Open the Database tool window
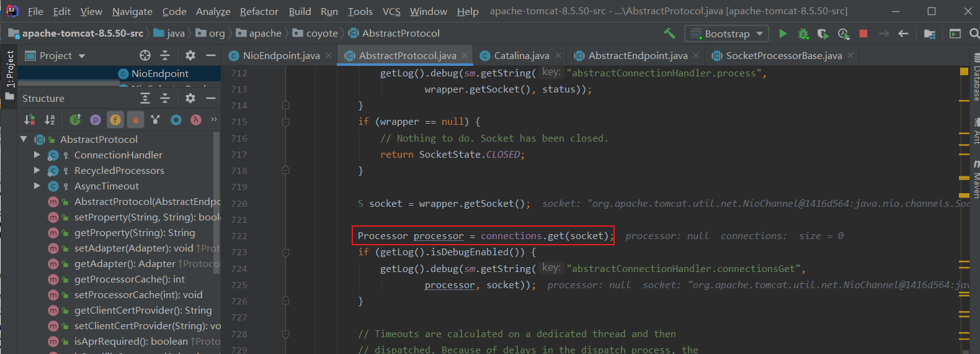This screenshot has height=354, width=980. (975, 78)
